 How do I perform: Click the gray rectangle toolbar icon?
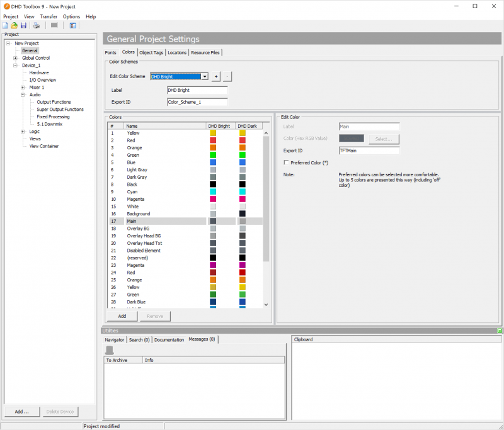[54, 25]
